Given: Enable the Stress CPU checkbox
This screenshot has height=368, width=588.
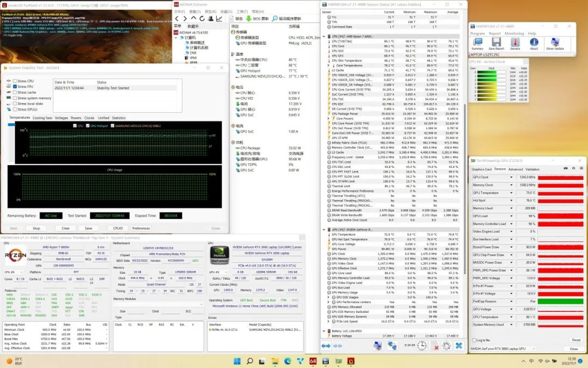Looking at the screenshot, I should click(x=15, y=81).
